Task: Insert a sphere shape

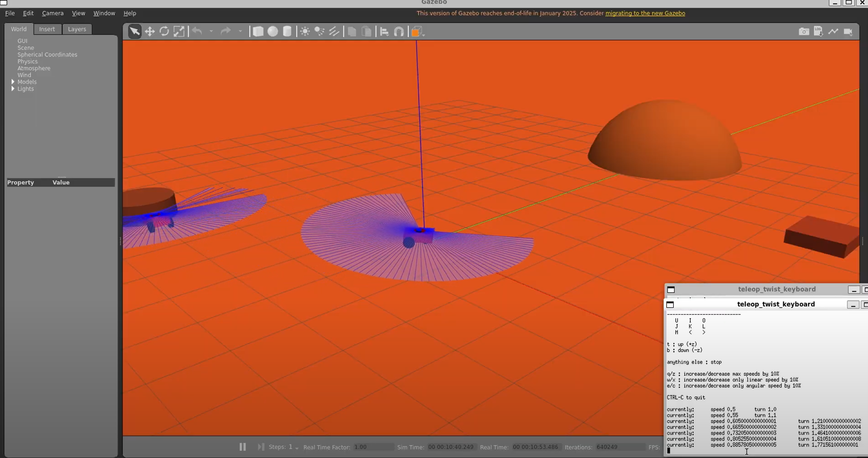Action: pyautogui.click(x=272, y=32)
